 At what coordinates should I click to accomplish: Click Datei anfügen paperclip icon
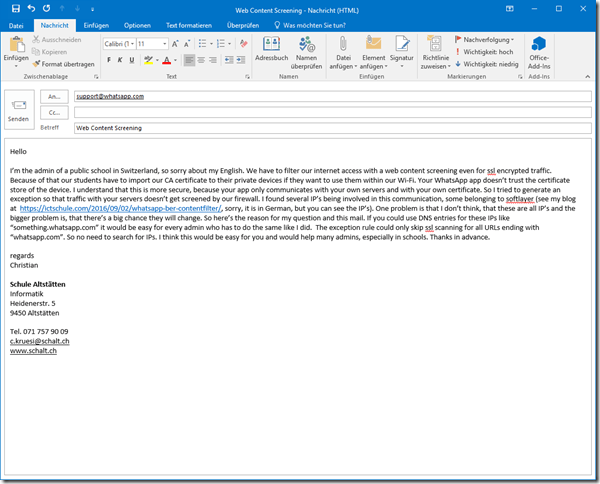tap(344, 48)
